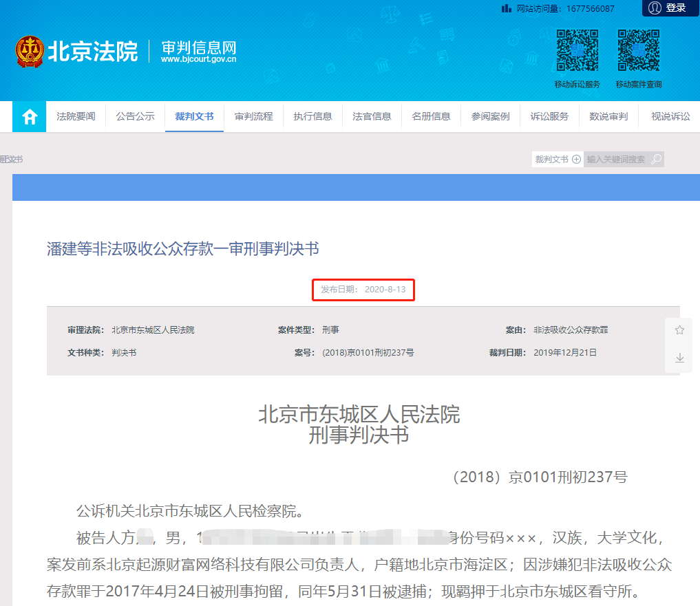Open the 名册信息 menu
700x606 pixels.
tap(431, 116)
